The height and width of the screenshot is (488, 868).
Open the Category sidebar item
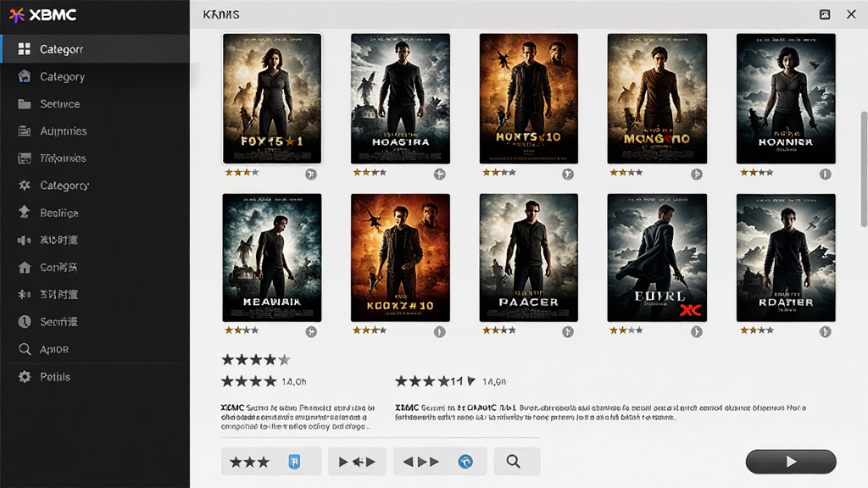pyautogui.click(x=95, y=76)
